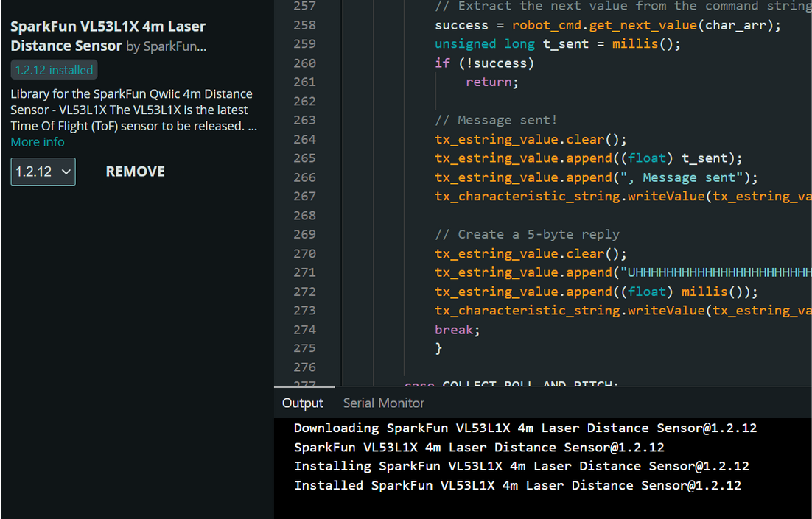Screen dimensions: 812x519
Task: Click the "if (!success)" line
Action: 484,63
